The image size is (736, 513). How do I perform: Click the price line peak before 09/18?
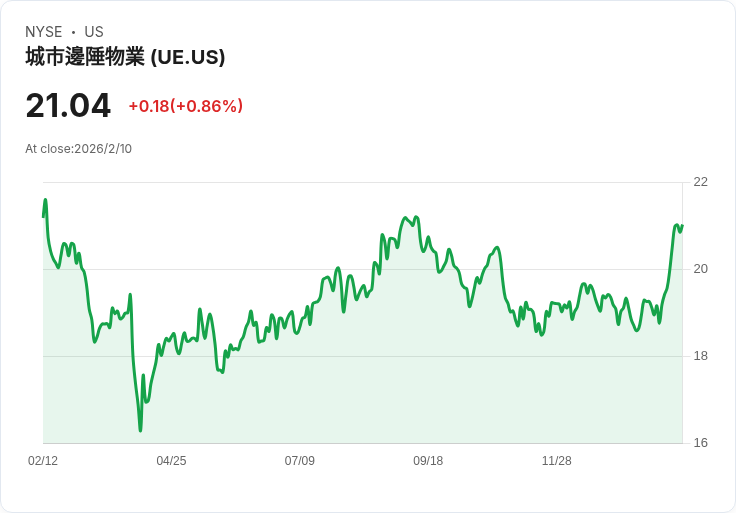click(x=405, y=217)
